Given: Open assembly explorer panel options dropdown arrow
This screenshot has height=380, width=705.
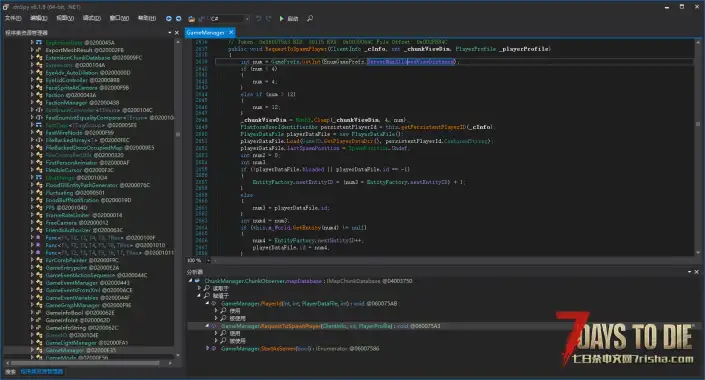Looking at the screenshot, I should click(x=170, y=33).
